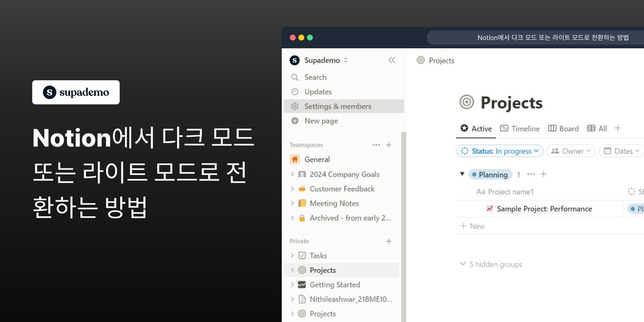Click the Supademo logo badge
The image size is (644, 322).
coord(76,92)
